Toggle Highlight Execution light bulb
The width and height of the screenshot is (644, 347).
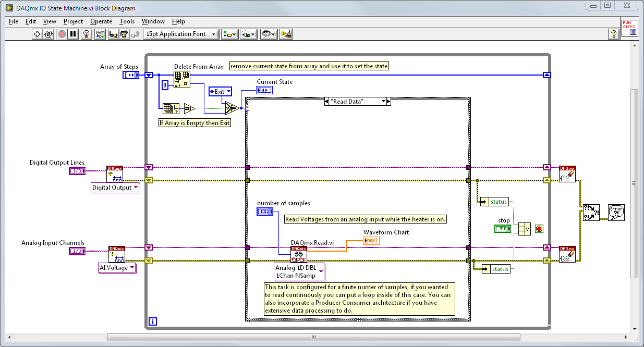[x=87, y=34]
